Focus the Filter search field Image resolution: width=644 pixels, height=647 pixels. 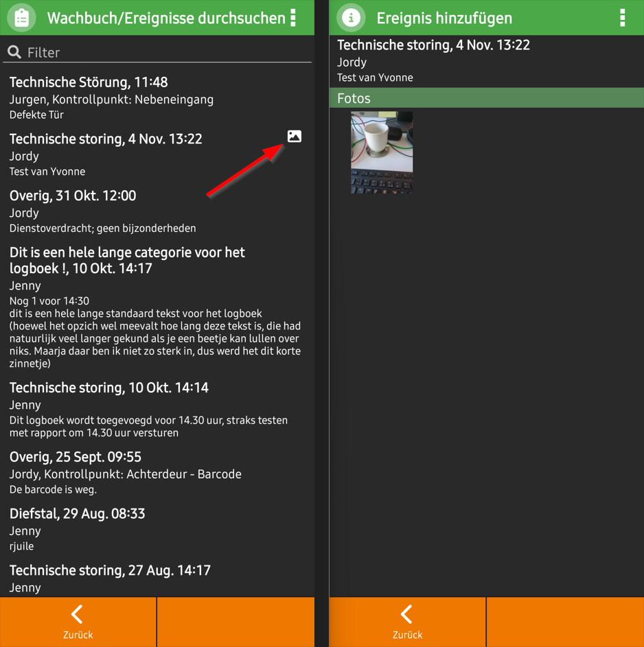(157, 52)
